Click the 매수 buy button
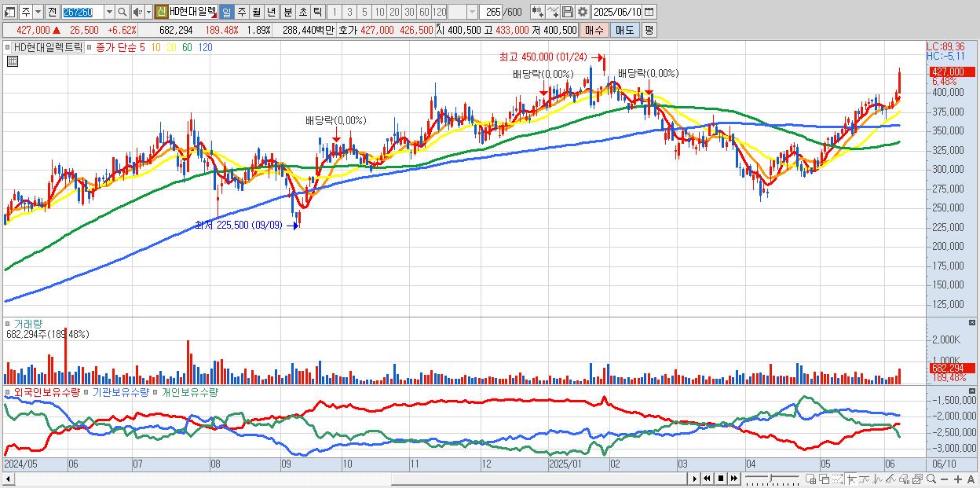The image size is (980, 488). click(594, 30)
